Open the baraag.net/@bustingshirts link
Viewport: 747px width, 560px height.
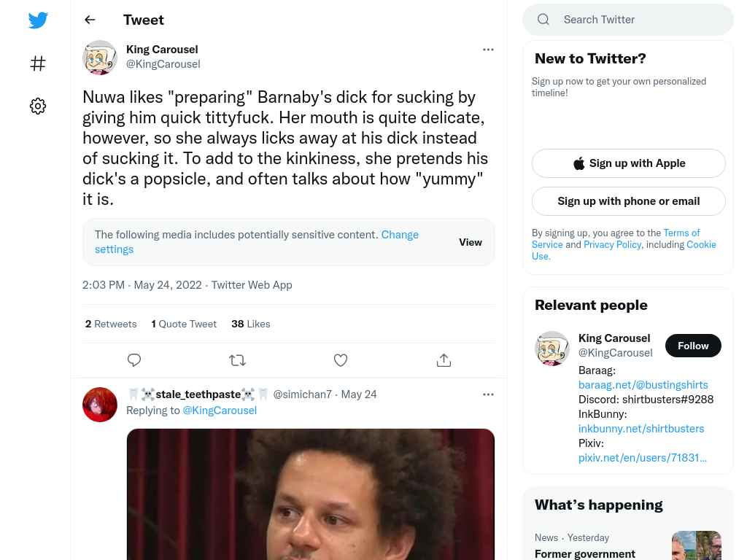643,385
